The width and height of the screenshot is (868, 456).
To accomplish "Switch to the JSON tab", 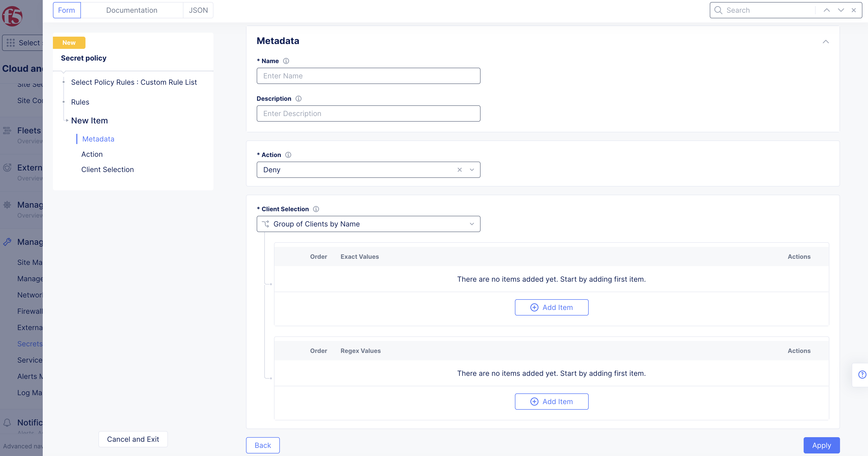I will (198, 10).
